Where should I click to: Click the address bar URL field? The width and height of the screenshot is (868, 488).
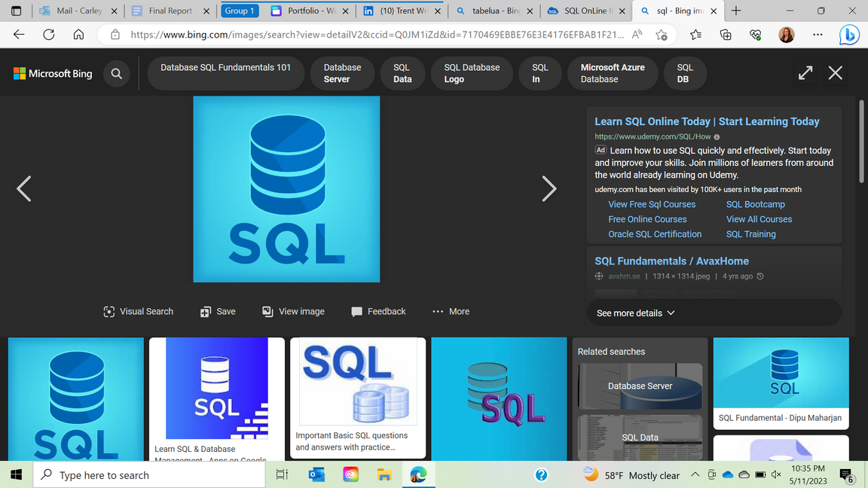coord(377,35)
